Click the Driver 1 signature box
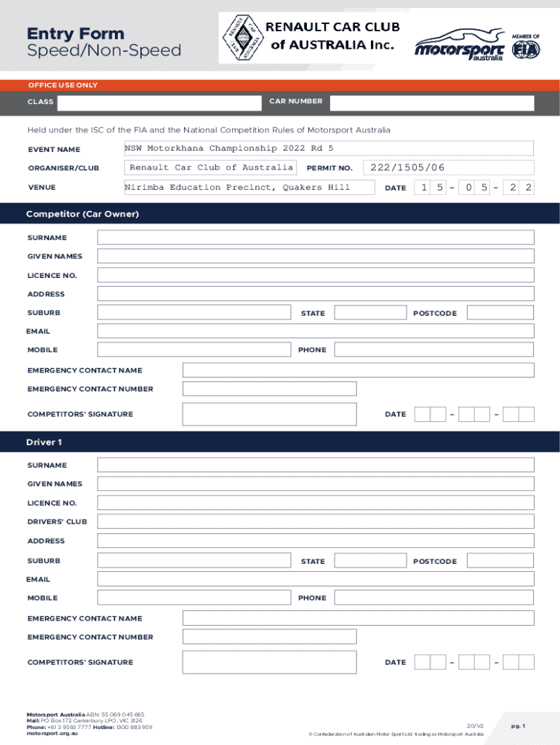Viewport: 560px width, 745px height. click(x=269, y=662)
